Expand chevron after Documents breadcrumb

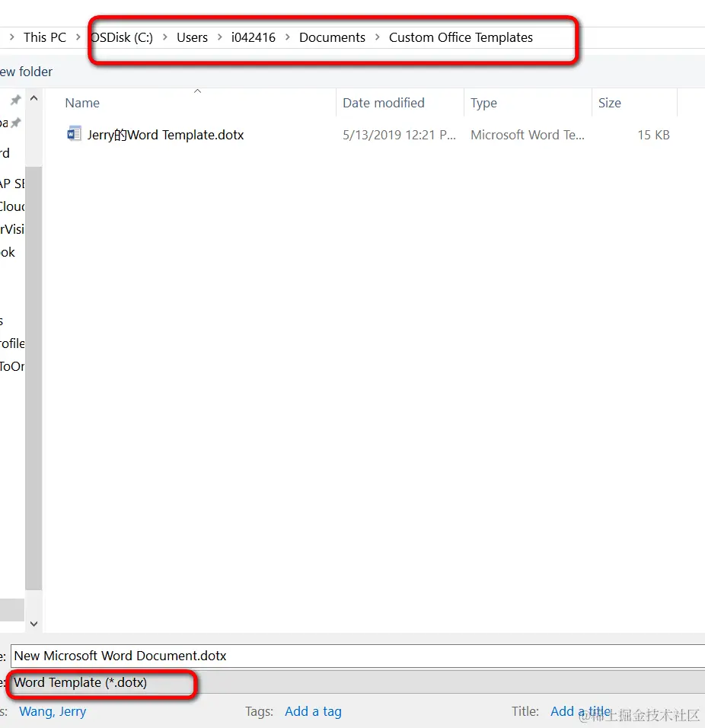coord(378,37)
